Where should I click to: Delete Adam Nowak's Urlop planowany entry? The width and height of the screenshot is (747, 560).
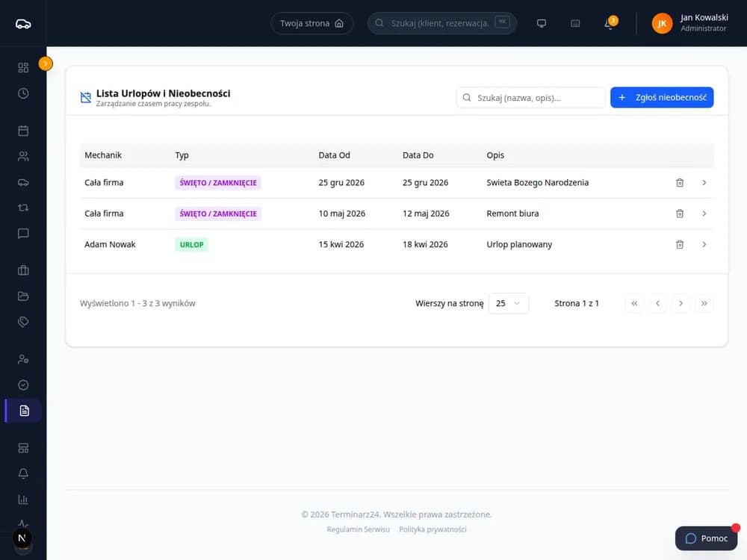tap(680, 244)
